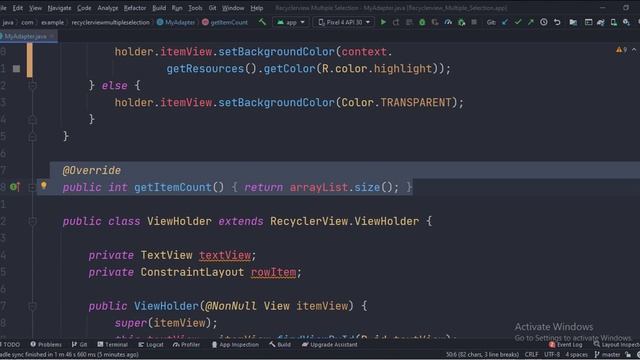This screenshot has height=360, width=640.
Task: Open the app run configuration dropdown
Action: point(291,22)
